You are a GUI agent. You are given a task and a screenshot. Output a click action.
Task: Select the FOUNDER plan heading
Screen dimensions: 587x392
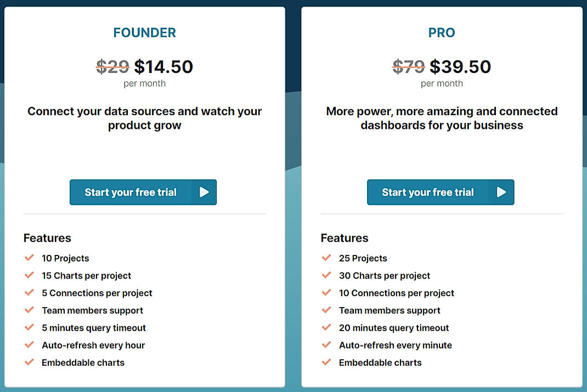144,32
